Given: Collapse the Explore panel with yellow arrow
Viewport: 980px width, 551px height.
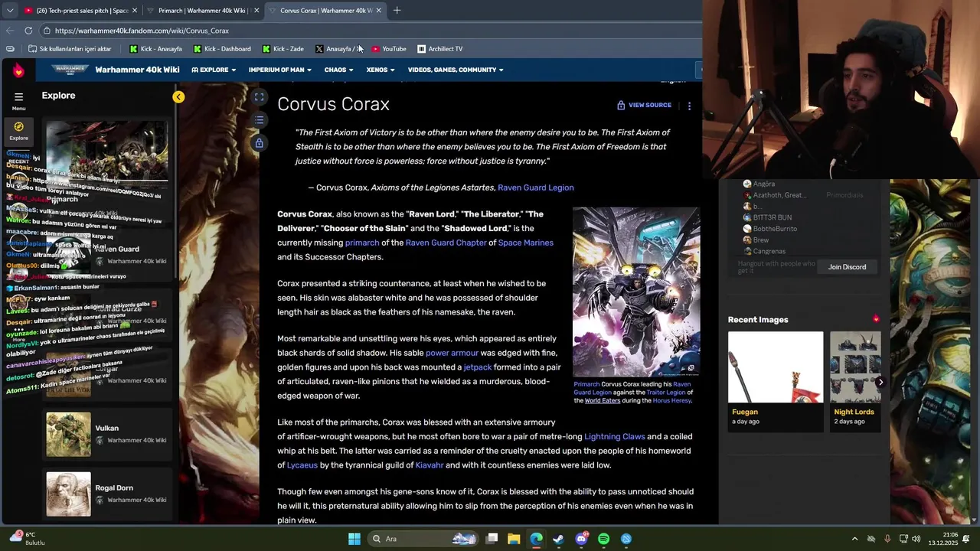Looking at the screenshot, I should coord(178,97).
